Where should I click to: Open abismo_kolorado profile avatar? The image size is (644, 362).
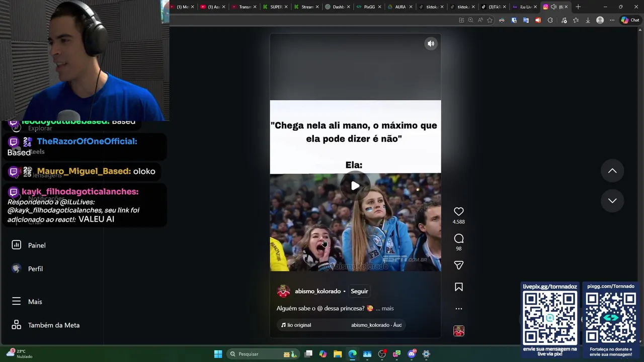(283, 291)
